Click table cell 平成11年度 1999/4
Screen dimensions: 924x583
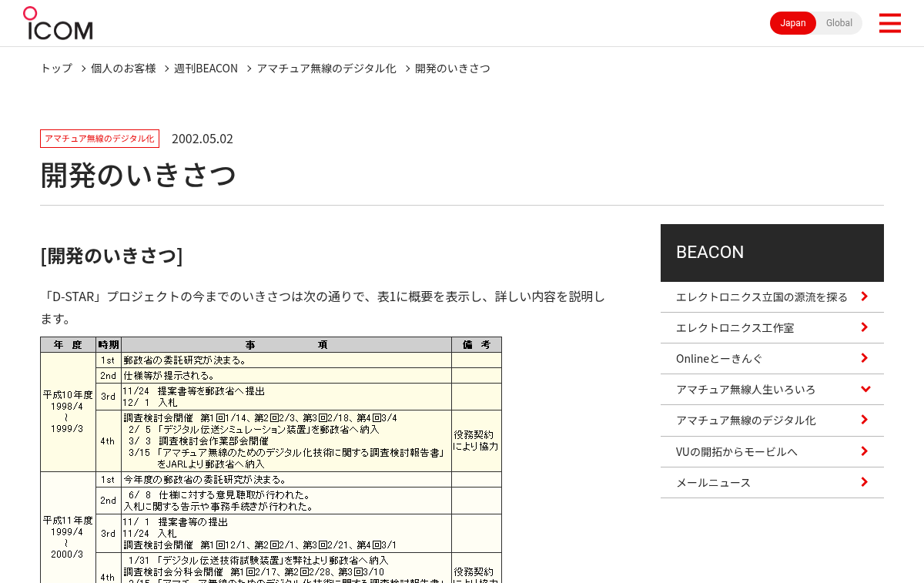pos(68,528)
